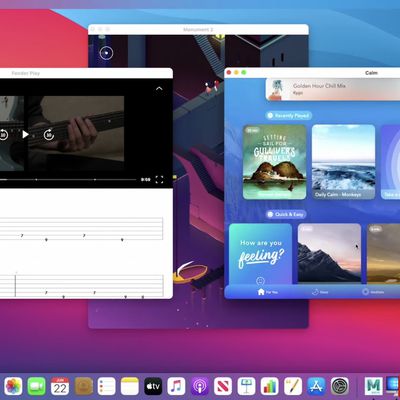
Task: Click the lower guitar tab staff in Fender Play
Action: pyautogui.click(x=81, y=286)
